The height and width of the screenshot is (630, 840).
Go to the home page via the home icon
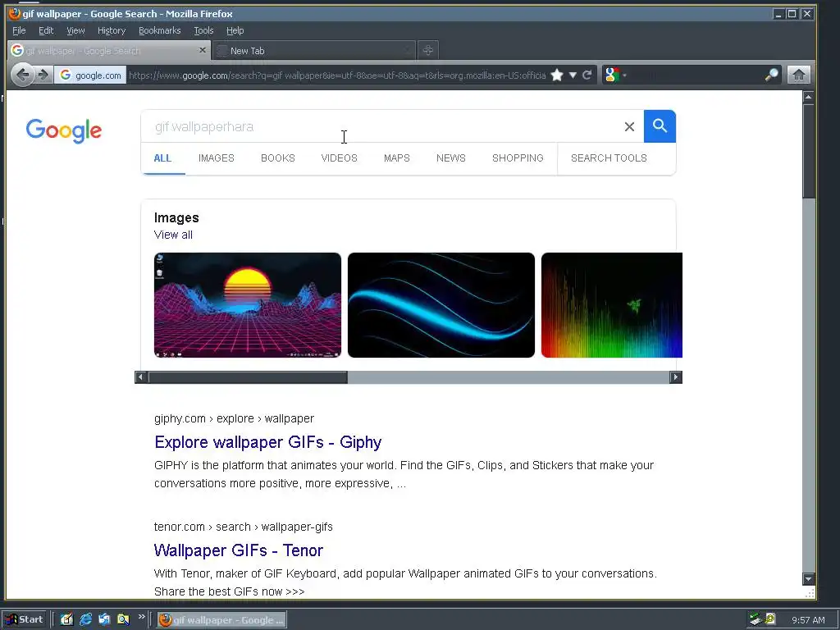(x=799, y=75)
